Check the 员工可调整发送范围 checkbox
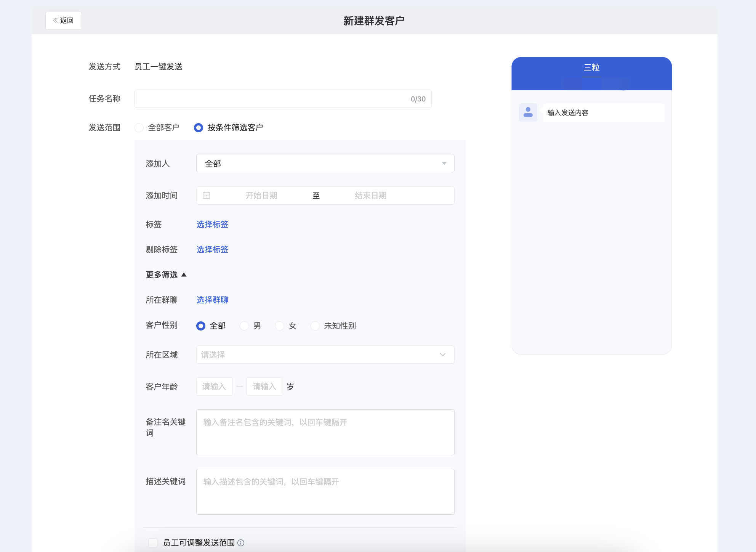The height and width of the screenshot is (552, 756). [153, 543]
